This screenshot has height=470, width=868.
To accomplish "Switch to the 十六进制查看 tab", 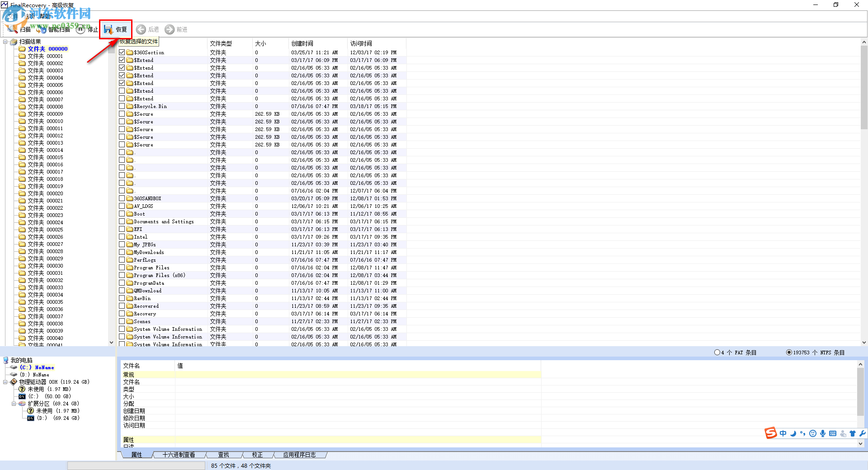I will point(179,455).
